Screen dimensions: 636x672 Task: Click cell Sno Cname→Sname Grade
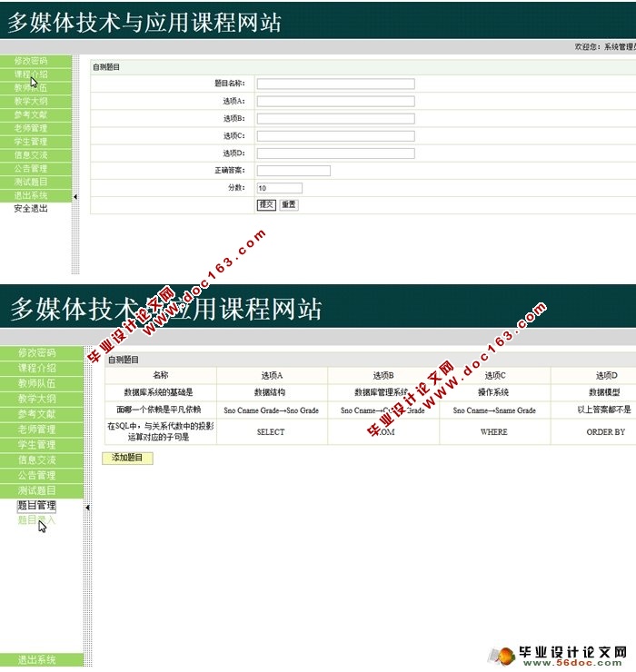(x=494, y=410)
